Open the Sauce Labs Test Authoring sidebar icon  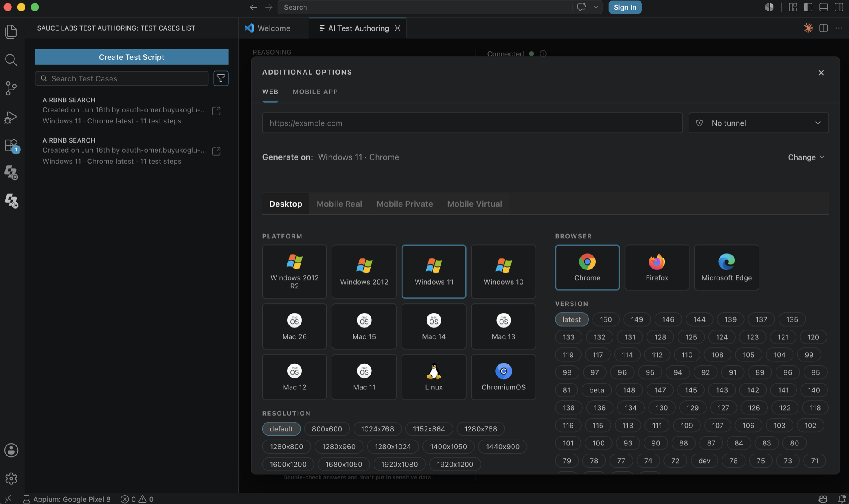(x=11, y=201)
